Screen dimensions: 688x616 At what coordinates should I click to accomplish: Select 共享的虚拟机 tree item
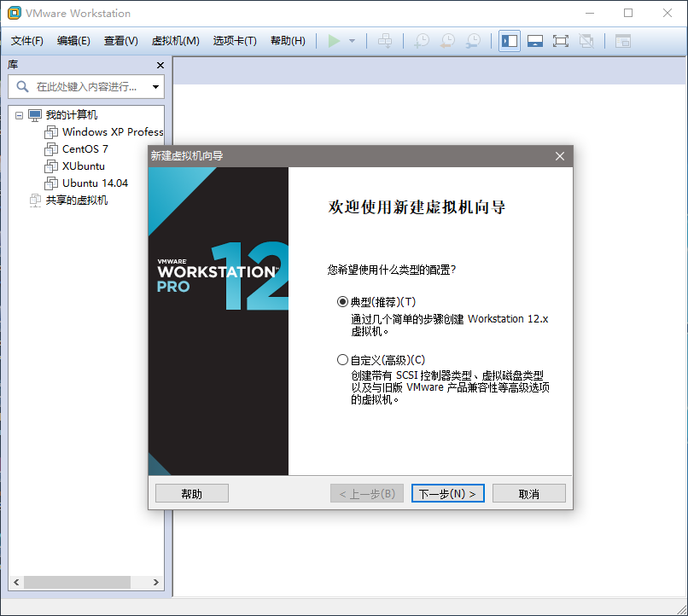pyautogui.click(x=77, y=200)
